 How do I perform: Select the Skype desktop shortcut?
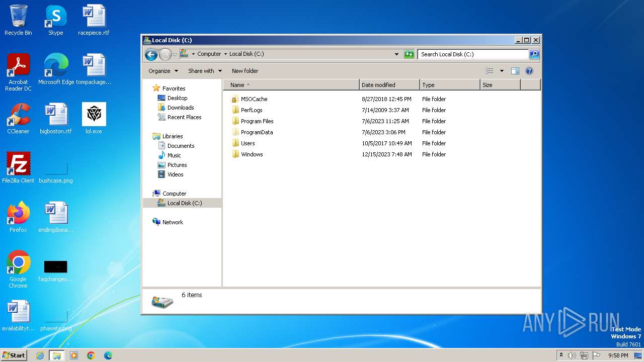pos(55,21)
